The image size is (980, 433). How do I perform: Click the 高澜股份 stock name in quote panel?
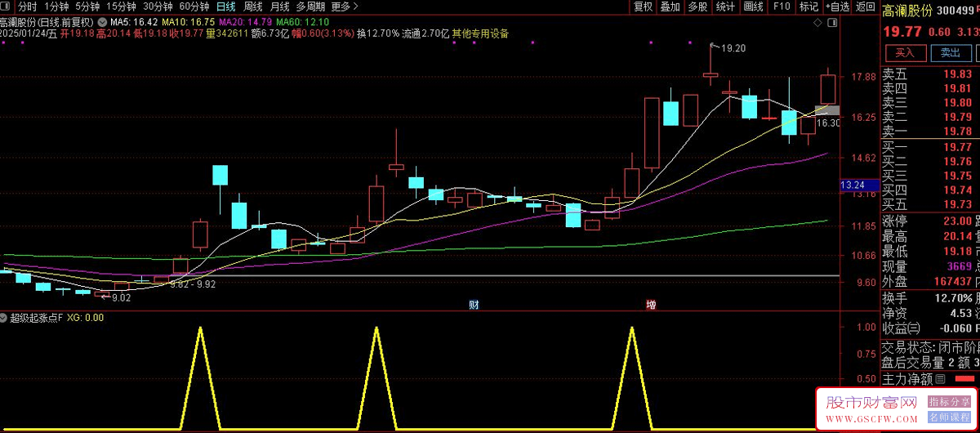906,11
